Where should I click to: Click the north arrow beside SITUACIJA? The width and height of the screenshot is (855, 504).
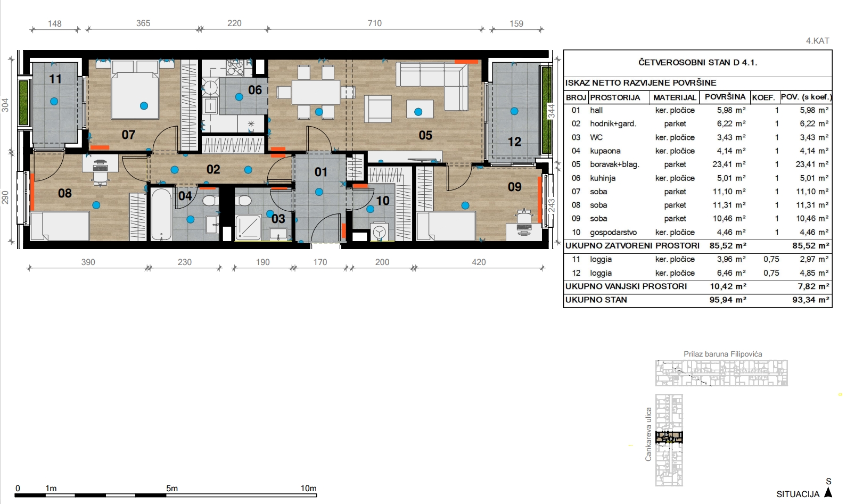pyautogui.click(x=828, y=492)
